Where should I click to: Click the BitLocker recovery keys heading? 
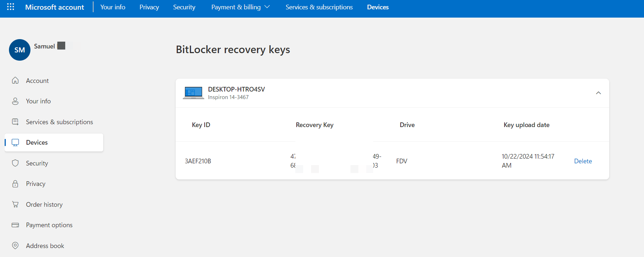(x=233, y=50)
